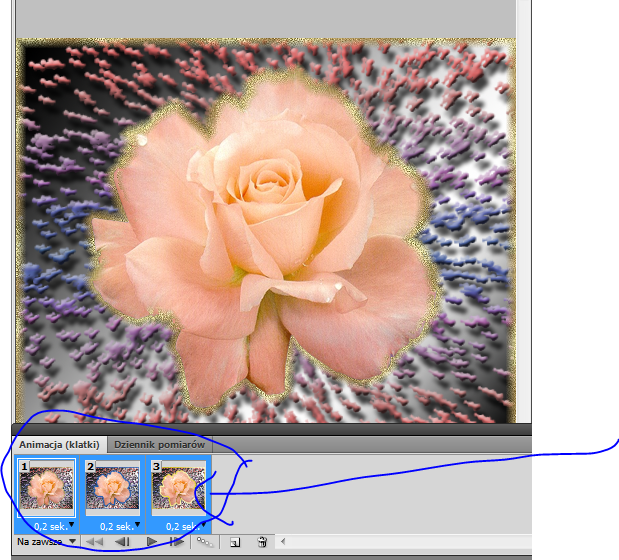Delete selected frames with trash icon

pos(262,541)
